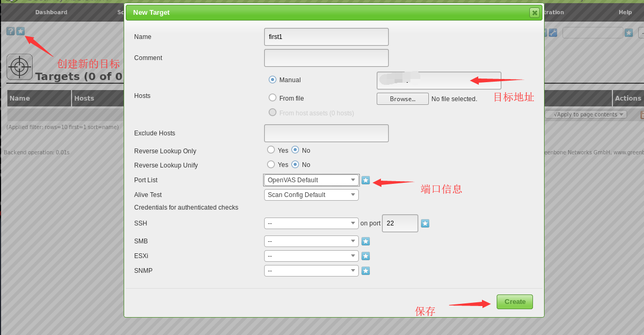The height and width of the screenshot is (335, 644).
Task: Open the Dashboard menu
Action: (x=51, y=12)
